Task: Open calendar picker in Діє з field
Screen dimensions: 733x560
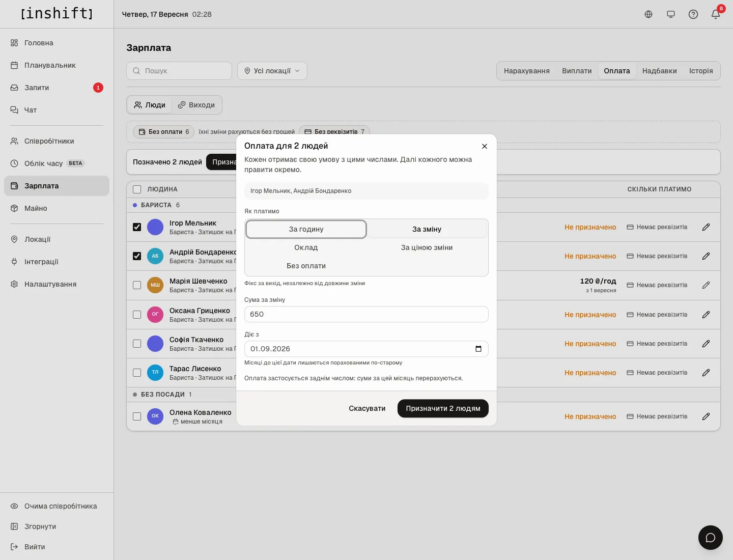Action: [478, 349]
